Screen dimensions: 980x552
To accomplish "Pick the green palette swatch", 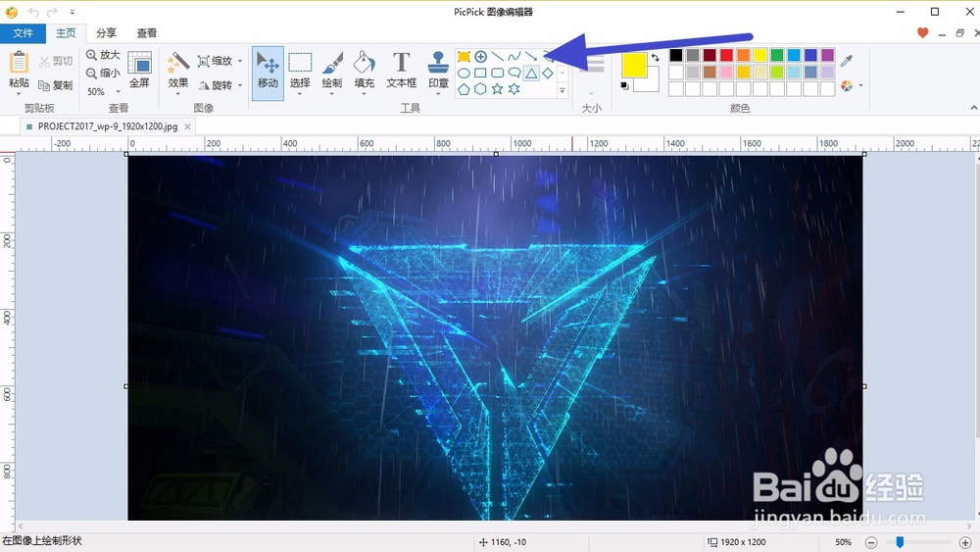I will [x=777, y=55].
